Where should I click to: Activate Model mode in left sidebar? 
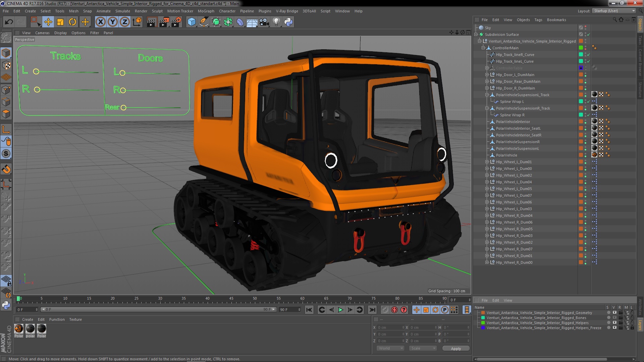[6, 53]
